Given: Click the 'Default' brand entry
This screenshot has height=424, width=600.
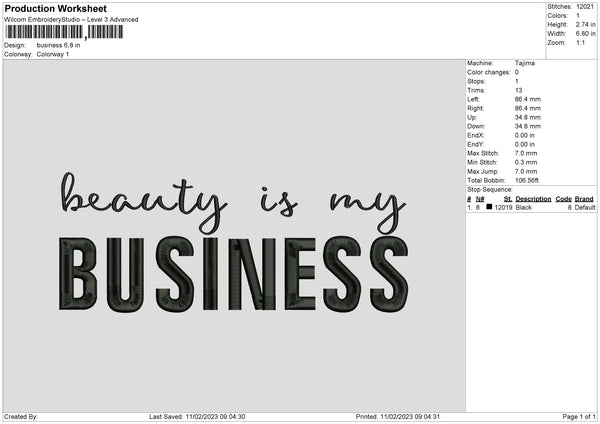Looking at the screenshot, I should tap(585, 208).
